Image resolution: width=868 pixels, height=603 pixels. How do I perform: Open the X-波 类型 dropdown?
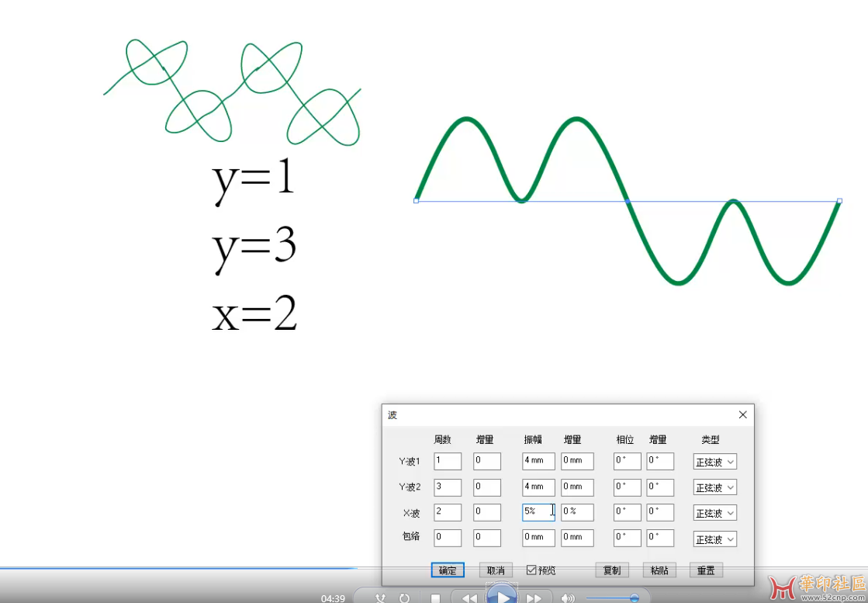[x=714, y=513]
